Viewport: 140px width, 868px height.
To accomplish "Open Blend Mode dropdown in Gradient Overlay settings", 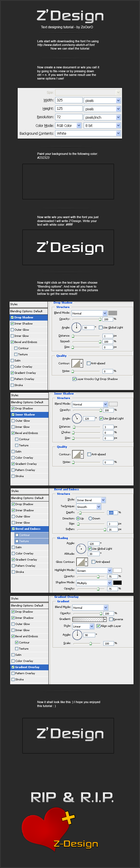I will click(90, 608).
